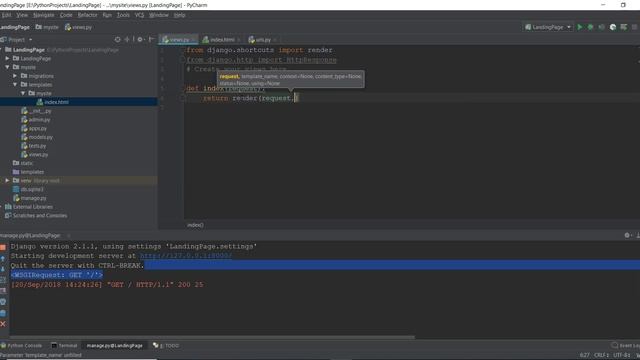
Task: Run the LandingPage configuration with the green play icon
Action: click(x=580, y=27)
